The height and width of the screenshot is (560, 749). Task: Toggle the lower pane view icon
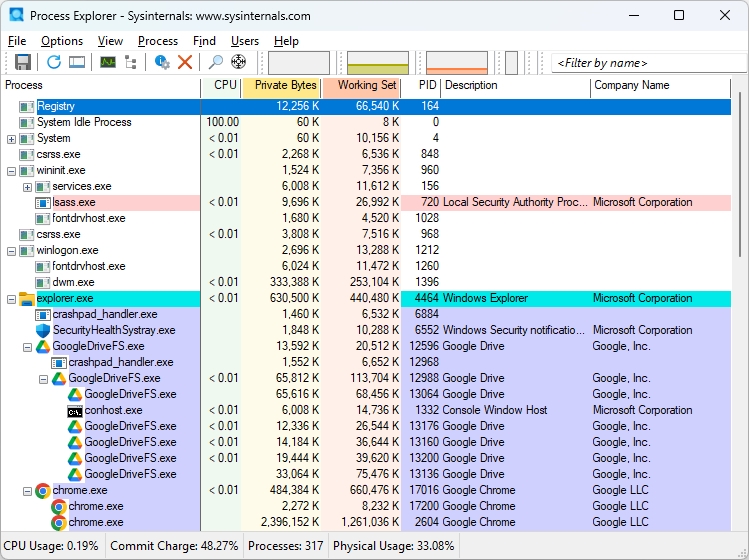77,63
